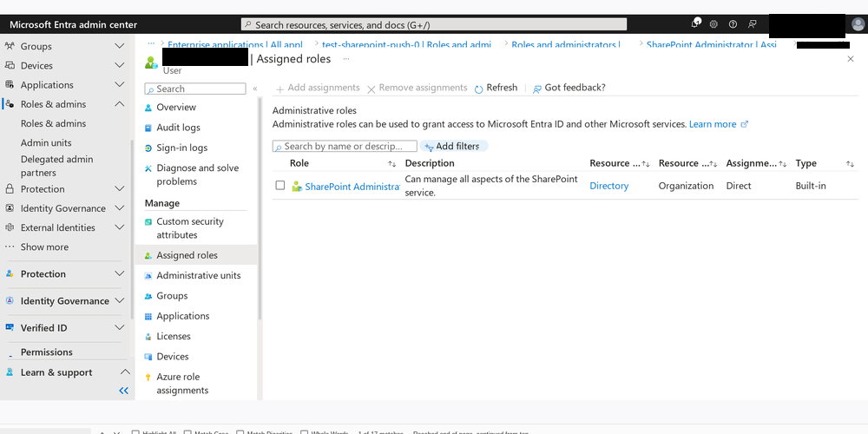The height and width of the screenshot is (434, 868).
Task: Open the Groups item in user Manage menu
Action: click(172, 296)
